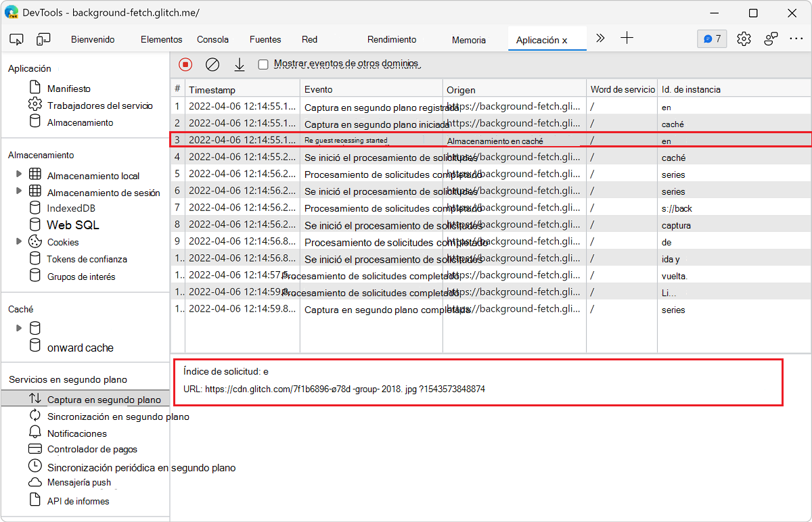Image resolution: width=812 pixels, height=522 pixels.
Task: Open the issues counter badge showing 7
Action: 712,39
